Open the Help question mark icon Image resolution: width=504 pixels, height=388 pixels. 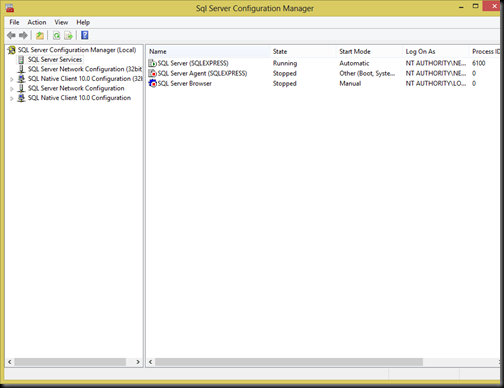click(x=85, y=35)
